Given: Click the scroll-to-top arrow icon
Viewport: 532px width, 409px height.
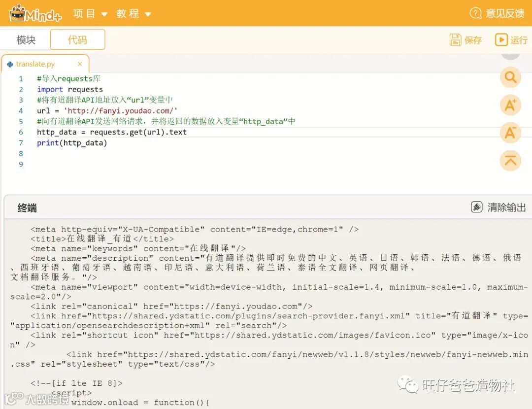Looking at the screenshot, I should (x=510, y=161).
